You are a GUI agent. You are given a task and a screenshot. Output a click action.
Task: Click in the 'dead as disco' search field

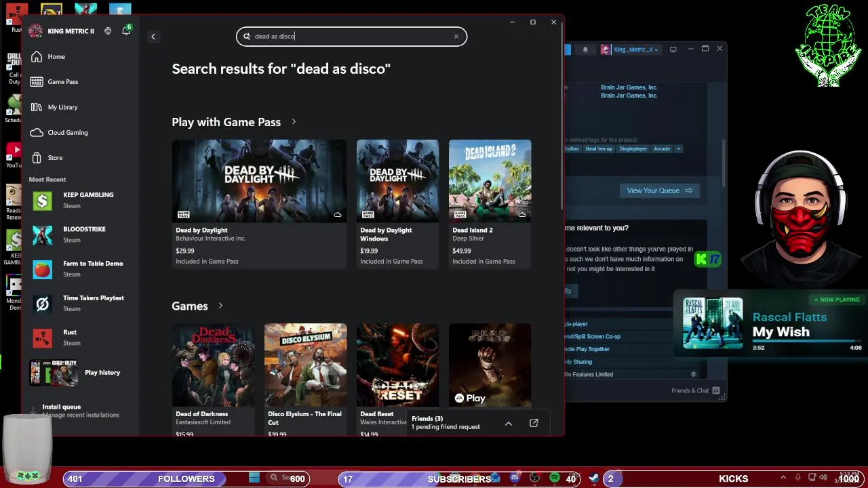click(351, 37)
